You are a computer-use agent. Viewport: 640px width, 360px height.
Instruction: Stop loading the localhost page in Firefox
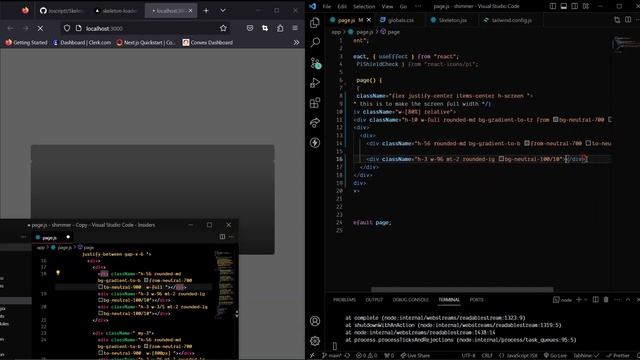click(40, 28)
